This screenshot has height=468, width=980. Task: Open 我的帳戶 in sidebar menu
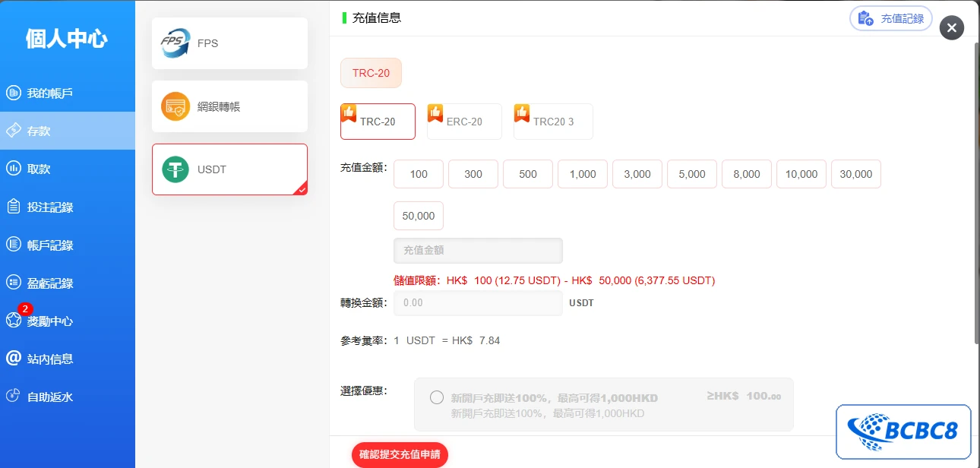pyautogui.click(x=68, y=93)
